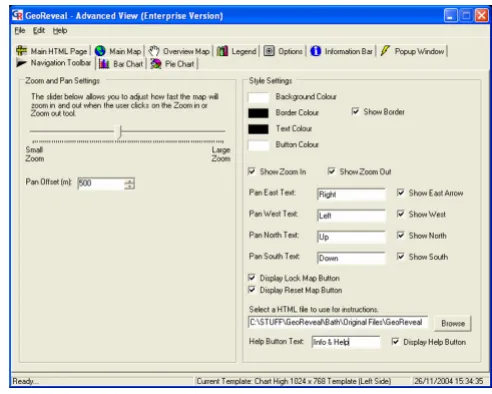Toggle Show East Arrow checkbox

point(401,193)
